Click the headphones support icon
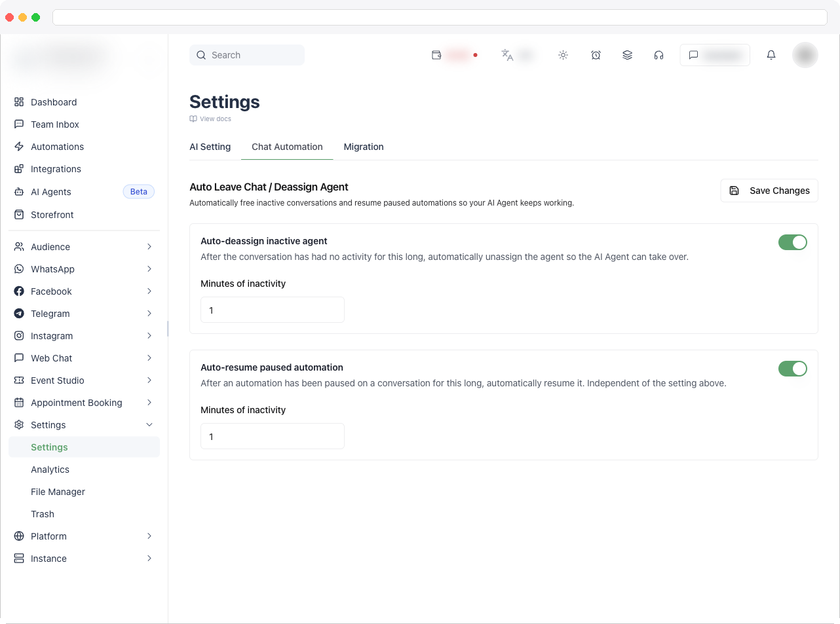This screenshot has width=840, height=624. tap(659, 55)
